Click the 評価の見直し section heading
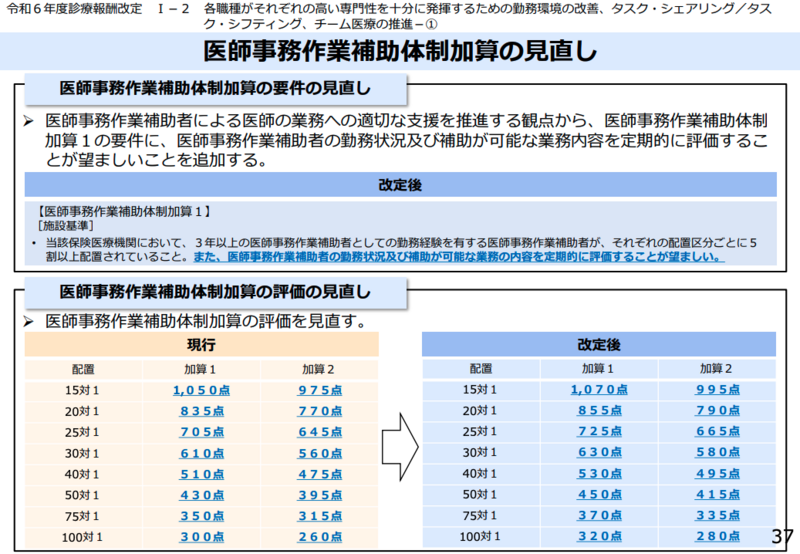 point(214,293)
